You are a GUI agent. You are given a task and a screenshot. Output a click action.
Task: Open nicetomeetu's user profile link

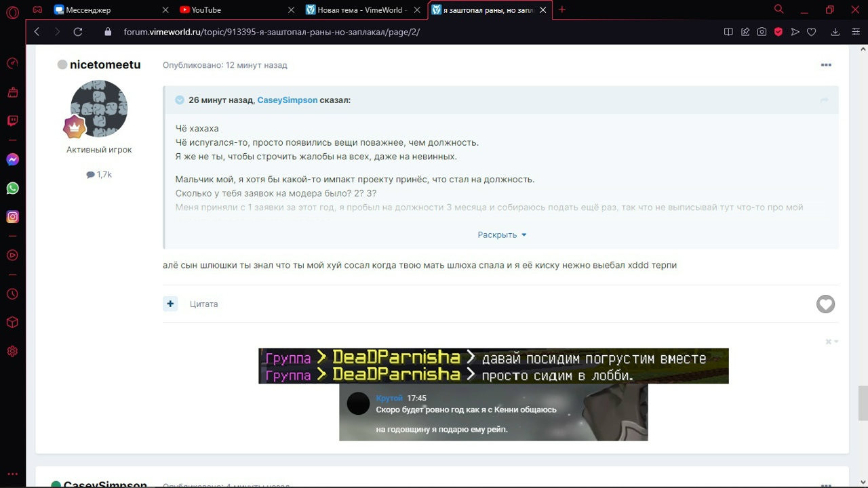pyautogui.click(x=105, y=65)
